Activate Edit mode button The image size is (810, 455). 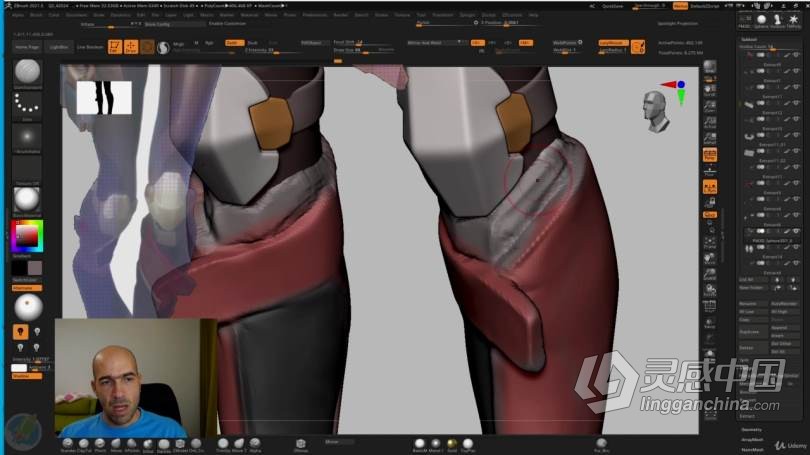point(115,47)
